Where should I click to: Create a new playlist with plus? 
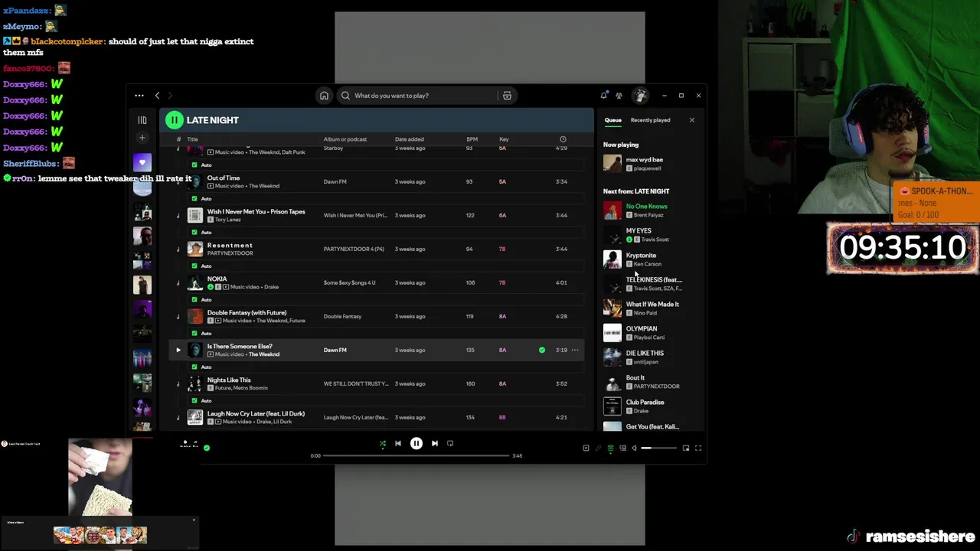pos(142,138)
